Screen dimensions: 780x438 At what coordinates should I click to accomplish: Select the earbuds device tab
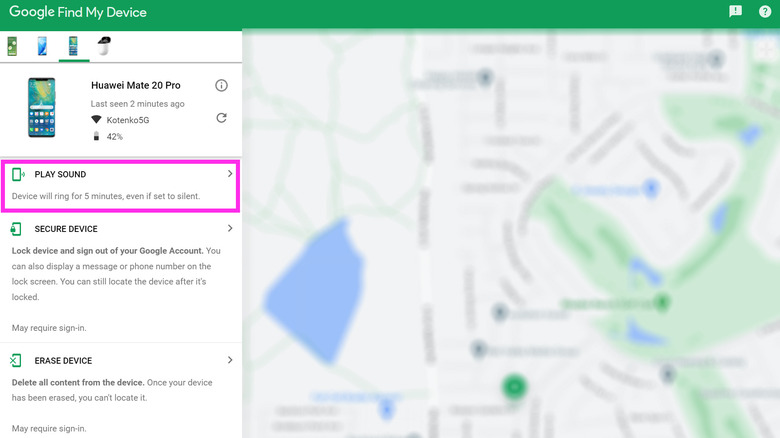tap(103, 46)
